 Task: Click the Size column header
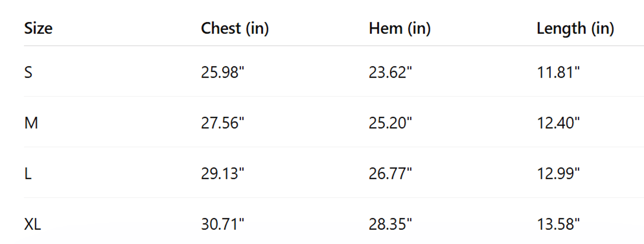(x=38, y=28)
